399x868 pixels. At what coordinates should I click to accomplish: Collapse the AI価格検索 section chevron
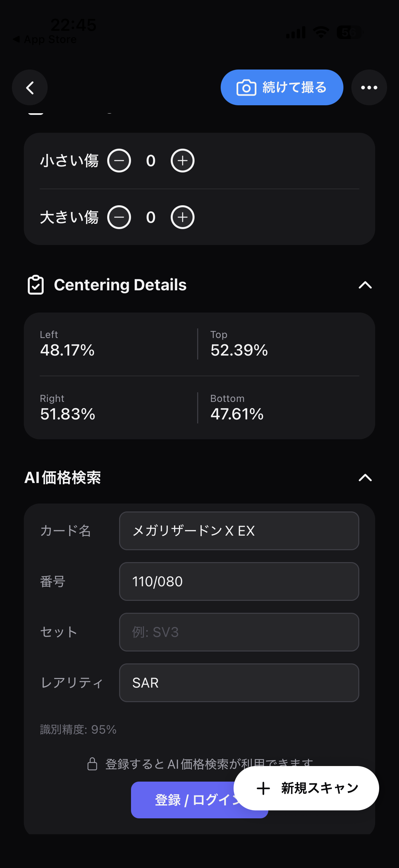coord(365,477)
